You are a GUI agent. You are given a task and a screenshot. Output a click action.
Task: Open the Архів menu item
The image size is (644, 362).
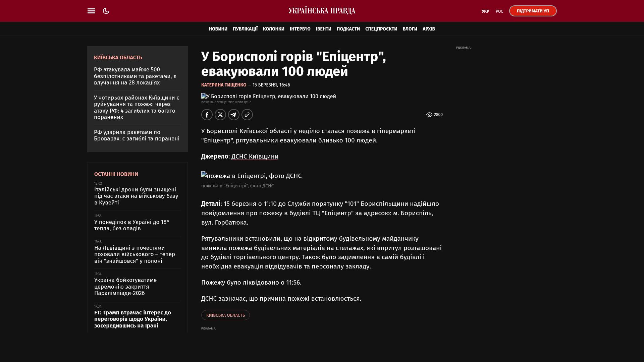[x=429, y=29]
